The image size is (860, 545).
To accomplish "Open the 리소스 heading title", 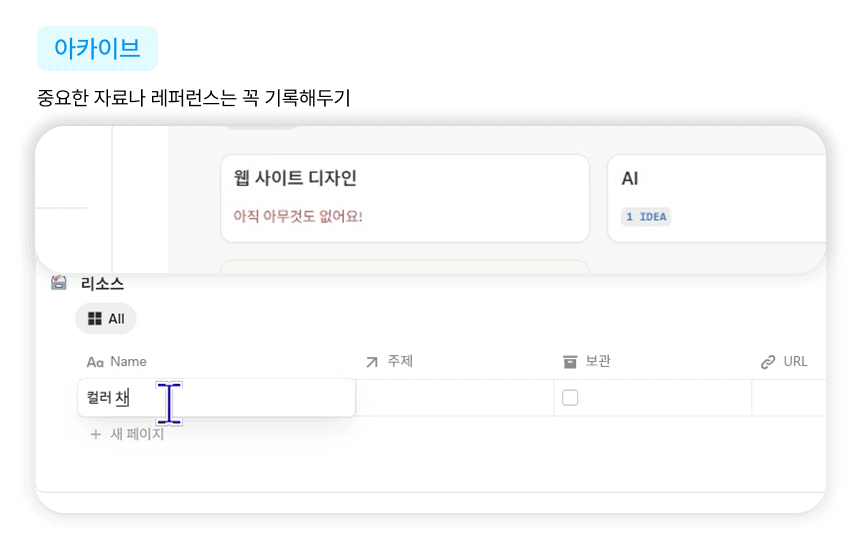I will coord(102,284).
